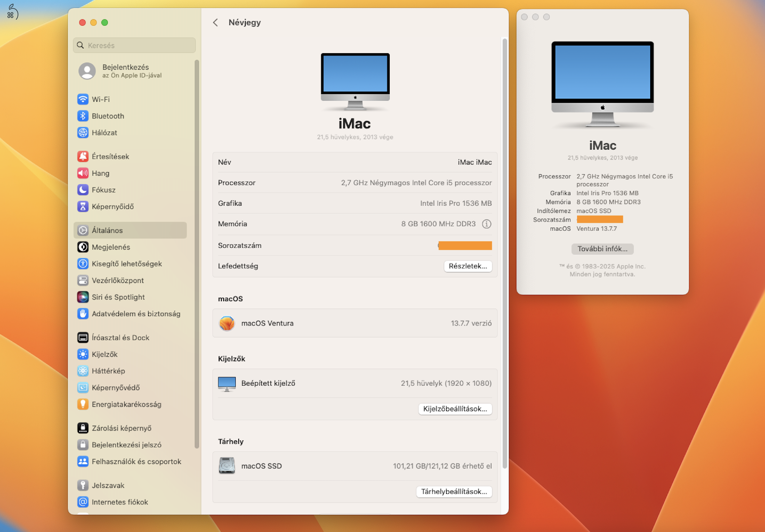This screenshot has width=765, height=532.
Task: Choose Felhasználók és csoportok sidebar item
Action: coord(136,462)
